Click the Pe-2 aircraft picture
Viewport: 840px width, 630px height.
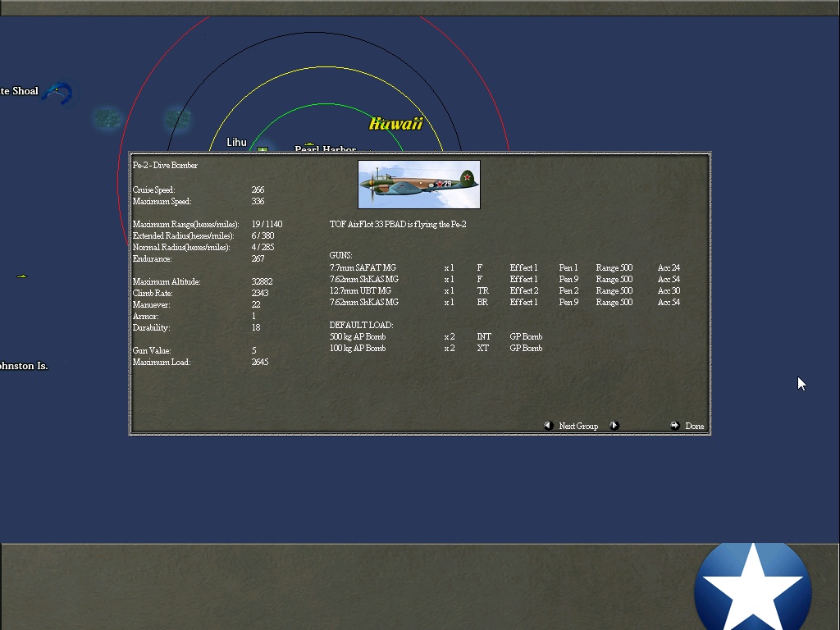coord(419,185)
